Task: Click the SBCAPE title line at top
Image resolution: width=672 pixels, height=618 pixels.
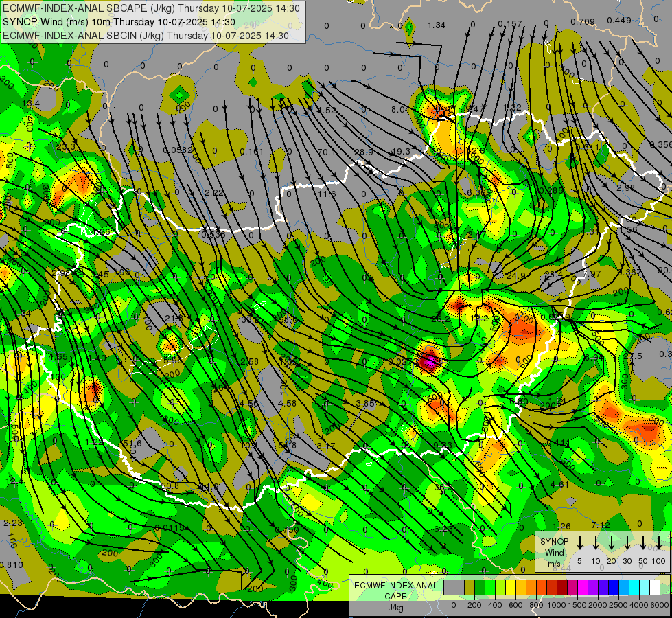Action: 151,8
